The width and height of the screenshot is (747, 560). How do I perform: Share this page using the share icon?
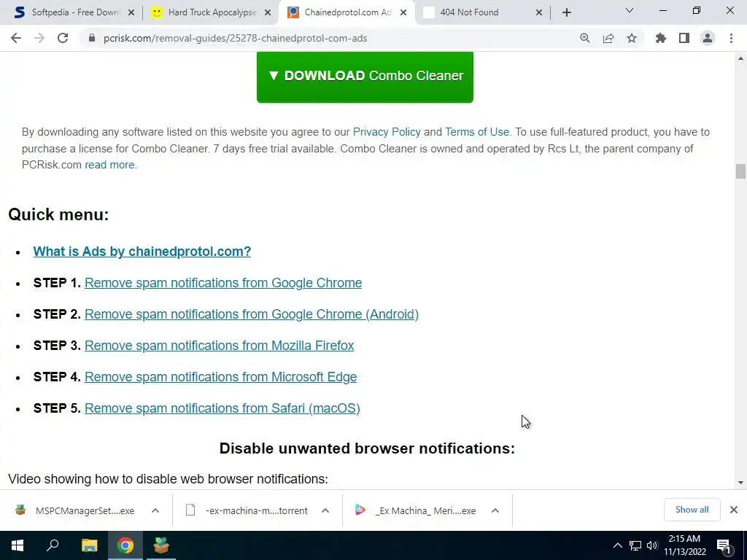[608, 38]
